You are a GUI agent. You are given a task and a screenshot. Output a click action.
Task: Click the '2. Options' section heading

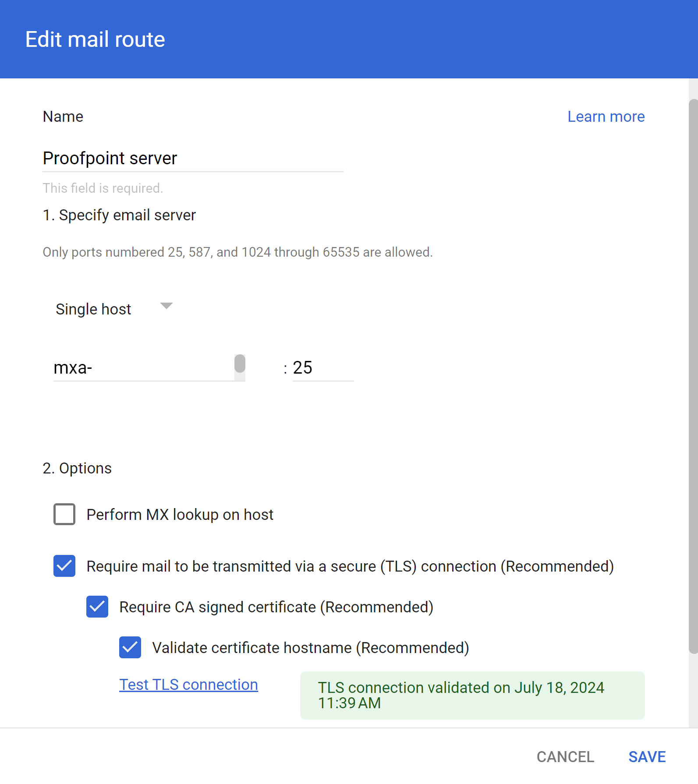[77, 468]
